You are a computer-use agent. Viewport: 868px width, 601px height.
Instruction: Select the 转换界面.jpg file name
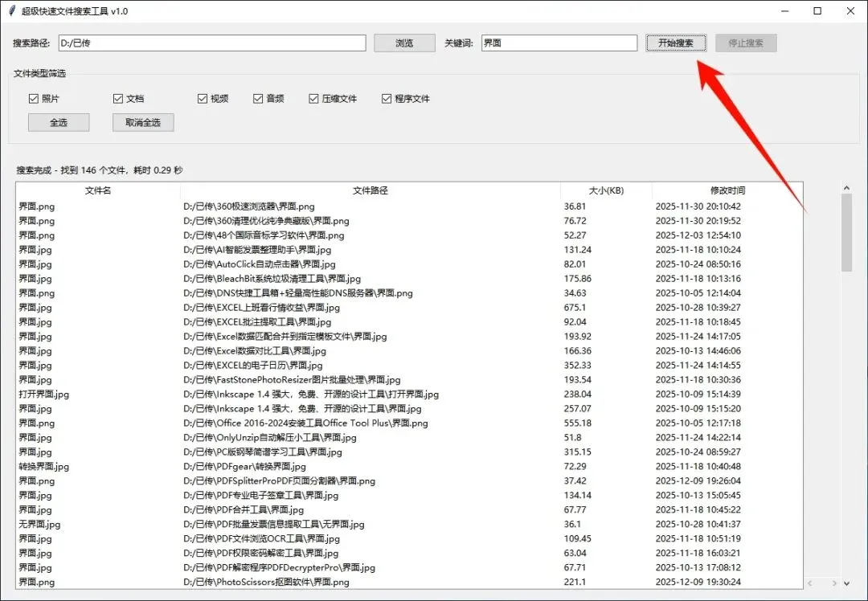pos(43,466)
